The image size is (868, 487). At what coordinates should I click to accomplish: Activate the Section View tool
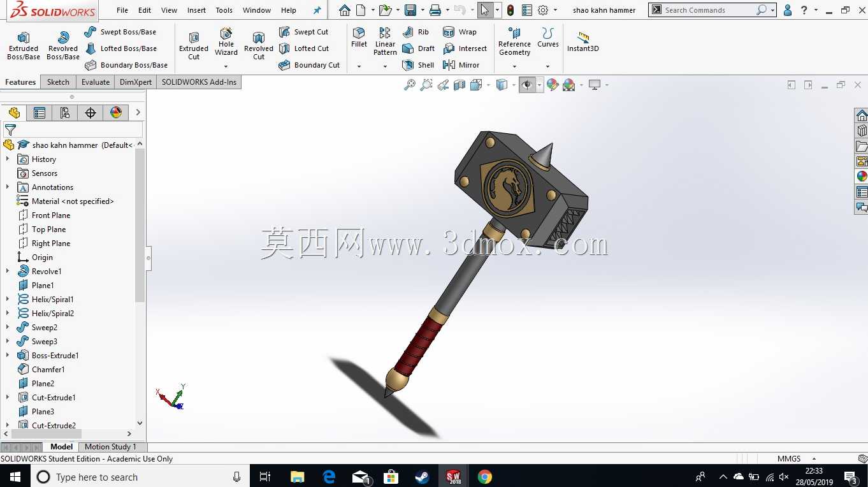click(459, 85)
